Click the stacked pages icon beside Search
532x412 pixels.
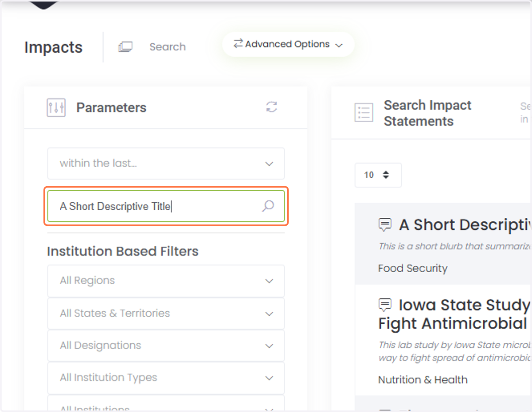pos(125,47)
